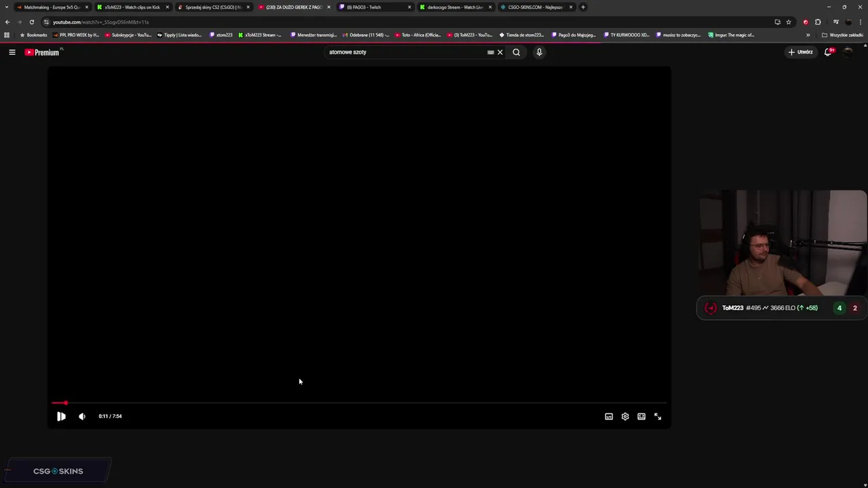Open xToM223 Stream Kick bookmark
Screen dimensions: 868x488
pos(260,35)
